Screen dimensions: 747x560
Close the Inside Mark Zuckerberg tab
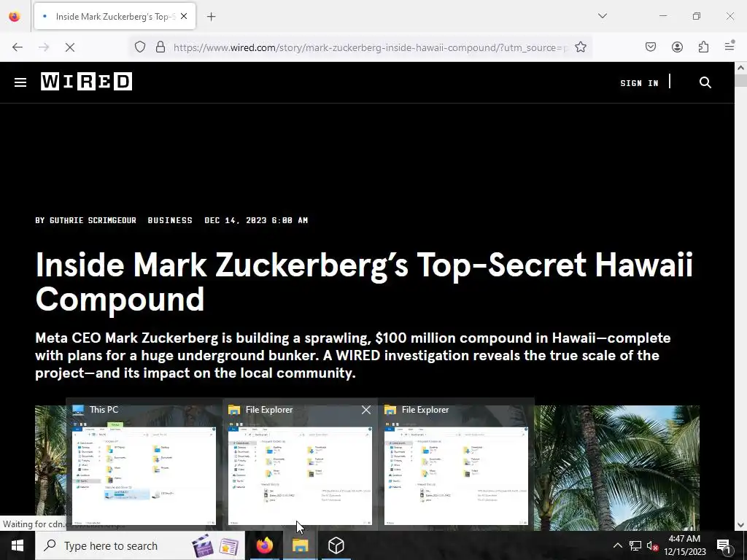(184, 16)
